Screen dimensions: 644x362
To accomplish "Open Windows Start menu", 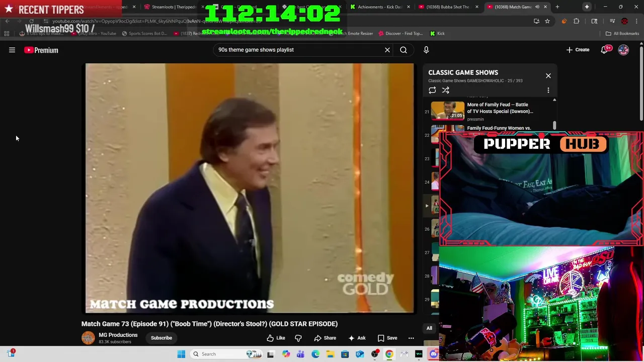I will click(181, 354).
